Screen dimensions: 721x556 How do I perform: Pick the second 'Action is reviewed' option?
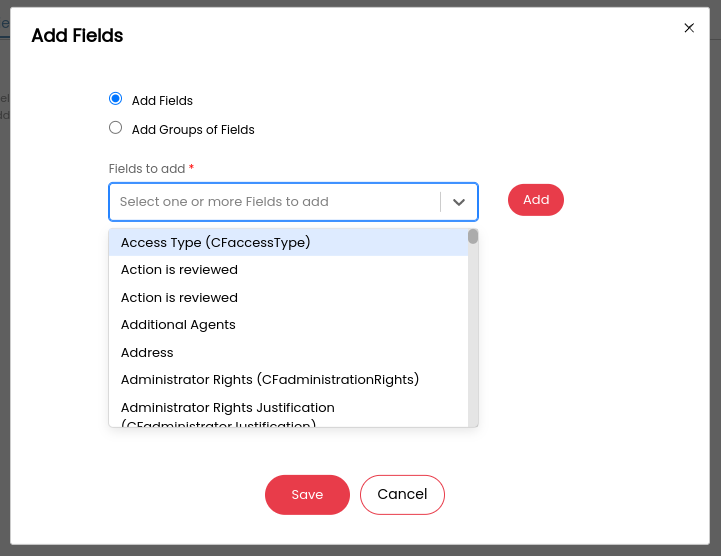pos(180,298)
